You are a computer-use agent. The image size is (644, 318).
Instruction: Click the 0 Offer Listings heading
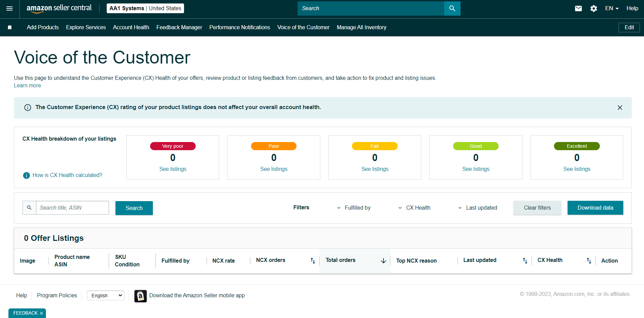[x=54, y=238]
